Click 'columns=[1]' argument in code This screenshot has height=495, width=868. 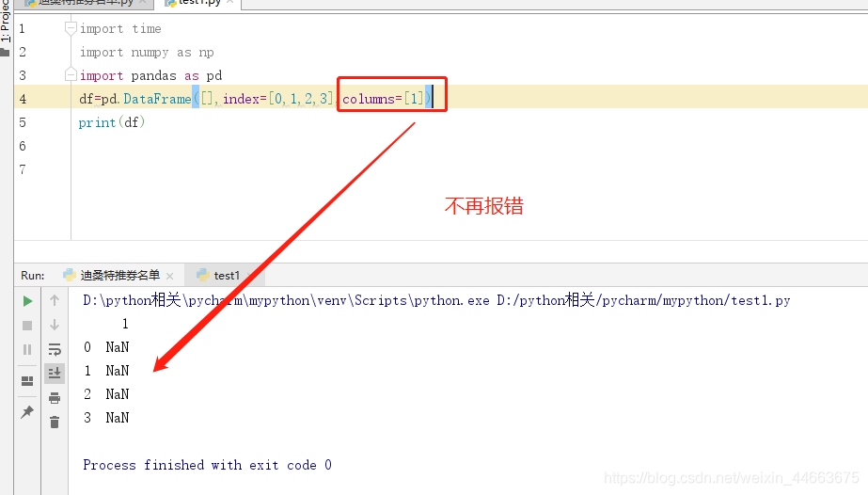point(383,99)
